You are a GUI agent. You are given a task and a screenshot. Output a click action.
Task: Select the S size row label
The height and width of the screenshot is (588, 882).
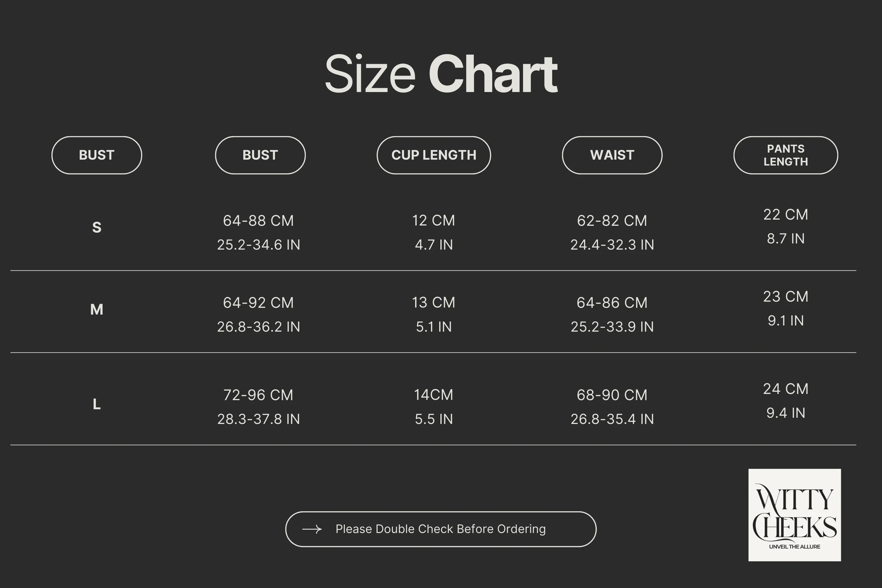pyautogui.click(x=97, y=227)
